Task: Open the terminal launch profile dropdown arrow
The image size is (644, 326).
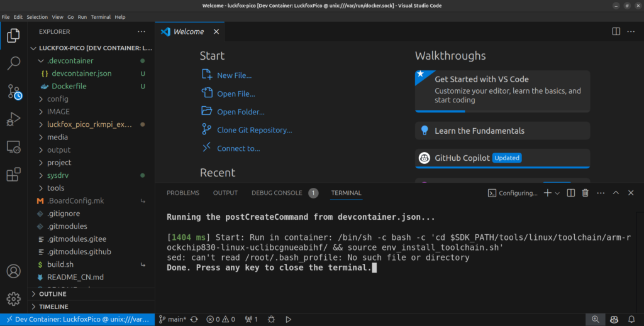Action: tap(557, 193)
